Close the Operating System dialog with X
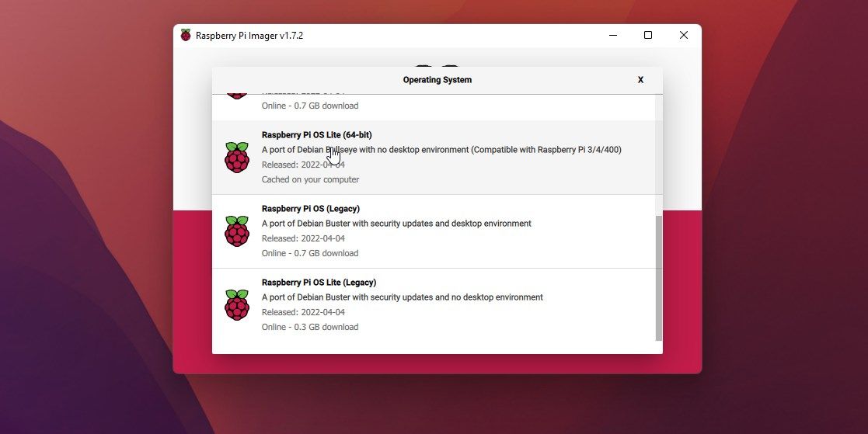Viewport: 868px width, 434px height. click(640, 80)
